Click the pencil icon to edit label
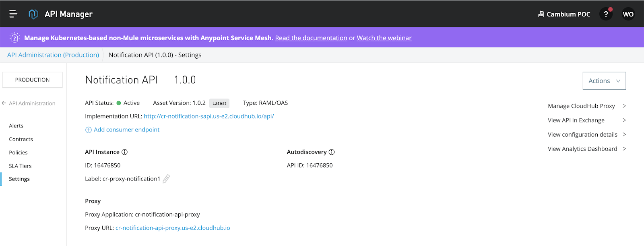This screenshot has width=644, height=246. coord(166,179)
